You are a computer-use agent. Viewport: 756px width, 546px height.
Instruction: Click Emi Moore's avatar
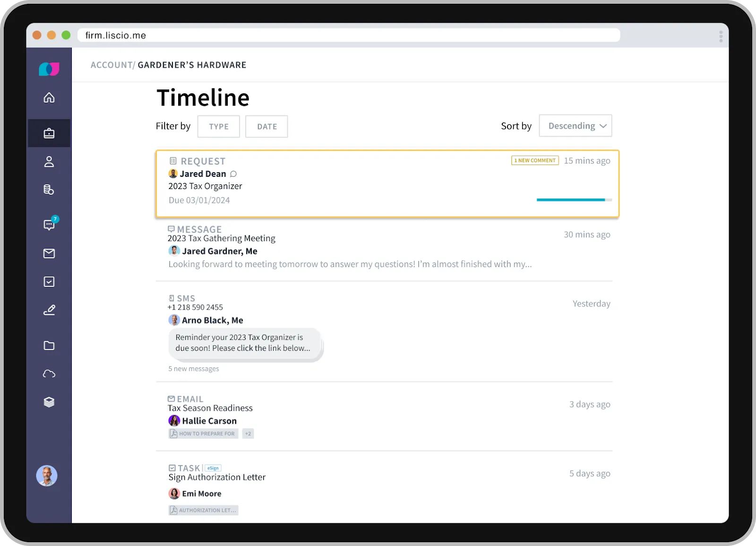point(174,494)
